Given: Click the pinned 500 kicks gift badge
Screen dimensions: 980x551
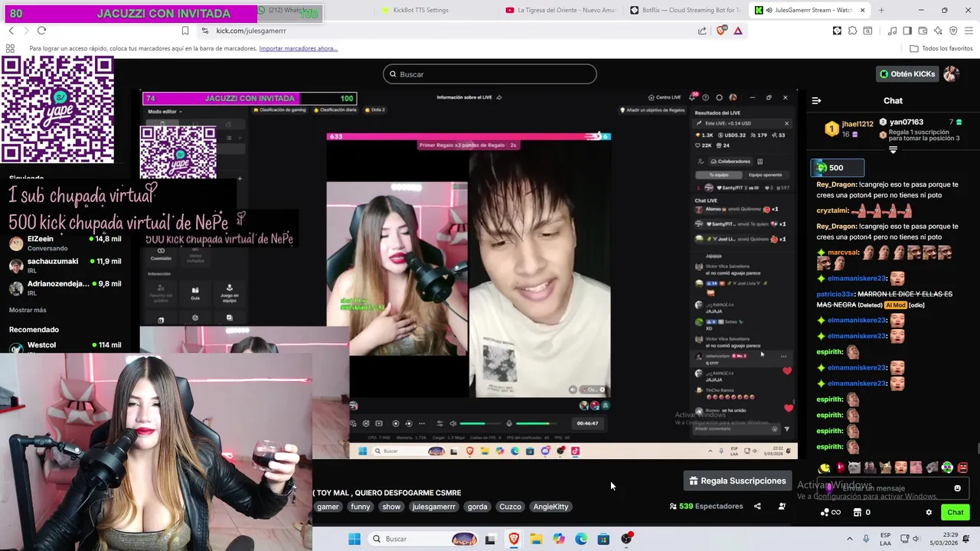Looking at the screenshot, I should 838,168.
